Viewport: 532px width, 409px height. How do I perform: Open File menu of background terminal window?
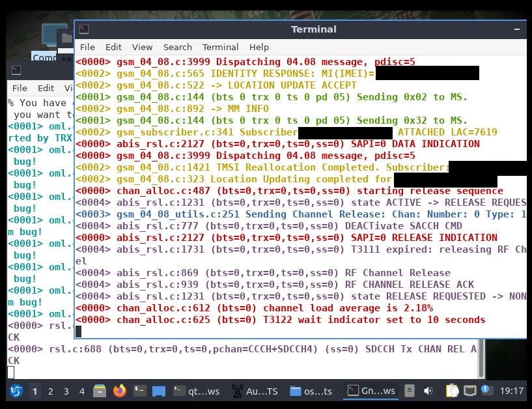tap(20, 89)
